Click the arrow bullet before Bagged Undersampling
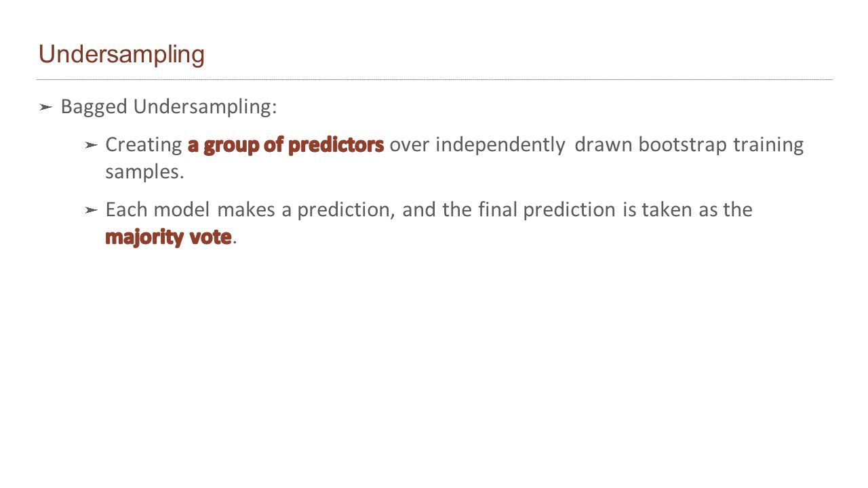 [x=45, y=107]
